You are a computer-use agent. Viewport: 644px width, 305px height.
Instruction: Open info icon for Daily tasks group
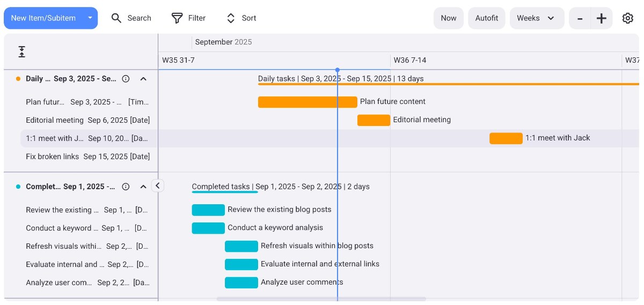coord(126,79)
